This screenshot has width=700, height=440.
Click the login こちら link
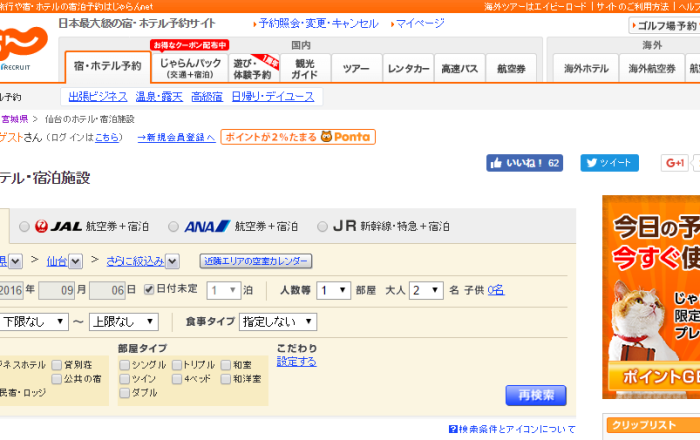pyautogui.click(x=107, y=137)
